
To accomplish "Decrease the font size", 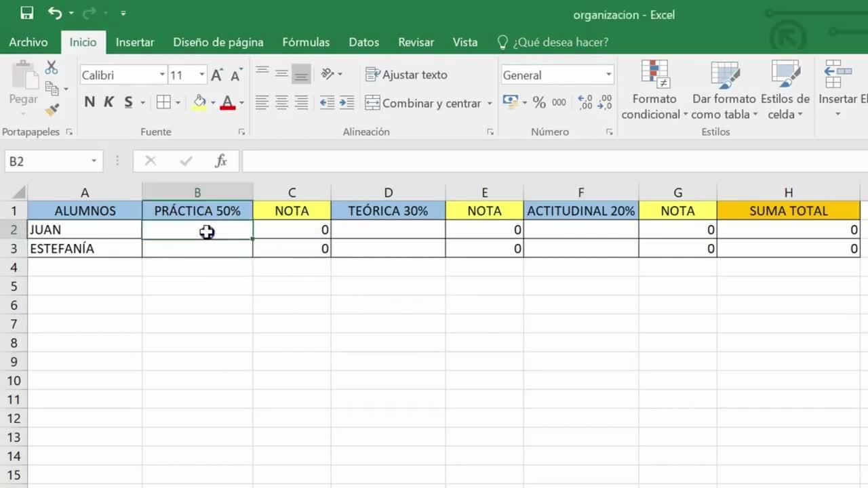I will (x=236, y=75).
